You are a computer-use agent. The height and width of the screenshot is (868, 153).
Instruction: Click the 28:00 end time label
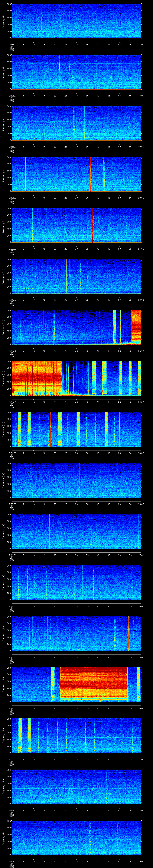(141, 606)
